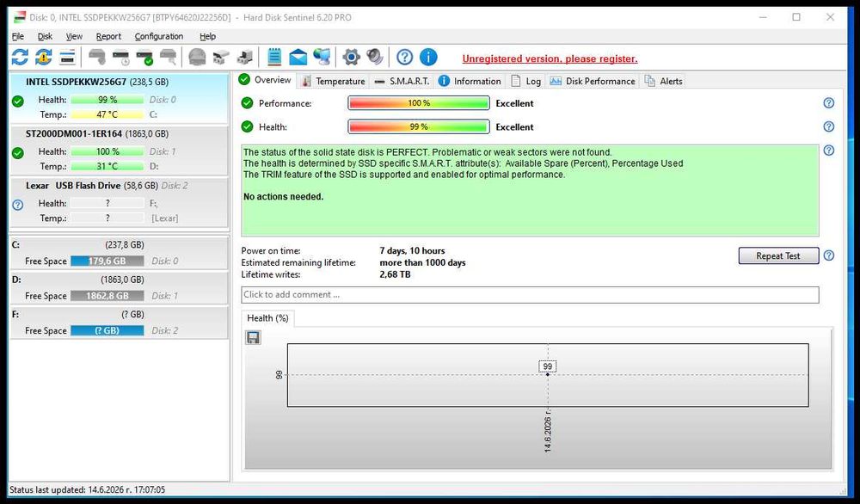Click the D: free space bar 1862,8 GB
Screen dimensions: 860x504
pos(107,296)
